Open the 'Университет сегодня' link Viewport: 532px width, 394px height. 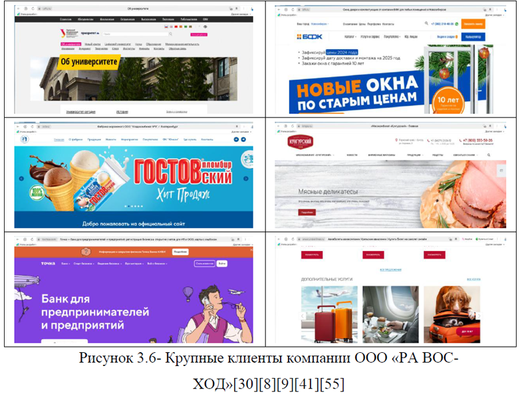(x=80, y=112)
